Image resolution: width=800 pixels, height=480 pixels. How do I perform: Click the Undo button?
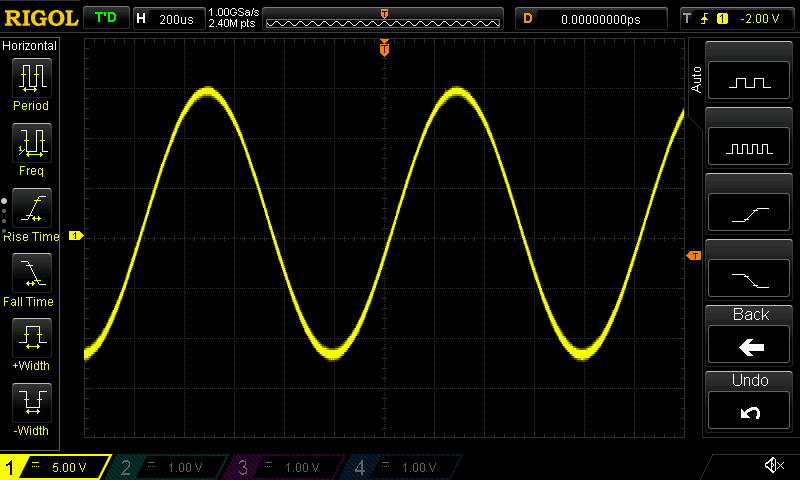click(x=749, y=410)
